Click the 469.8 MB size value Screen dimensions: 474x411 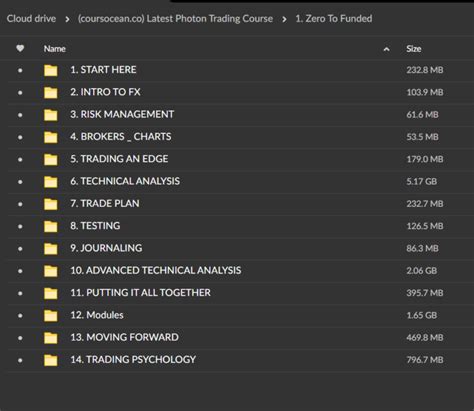[425, 338]
